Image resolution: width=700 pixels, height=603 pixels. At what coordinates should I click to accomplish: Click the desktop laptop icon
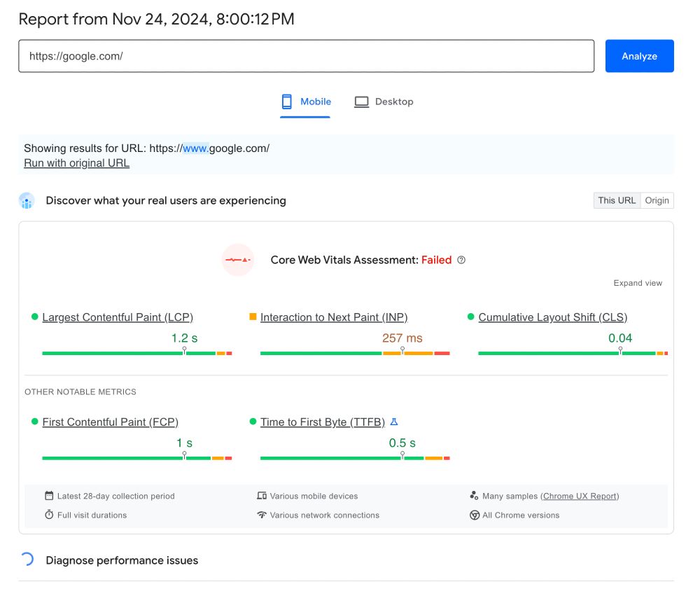pos(362,102)
